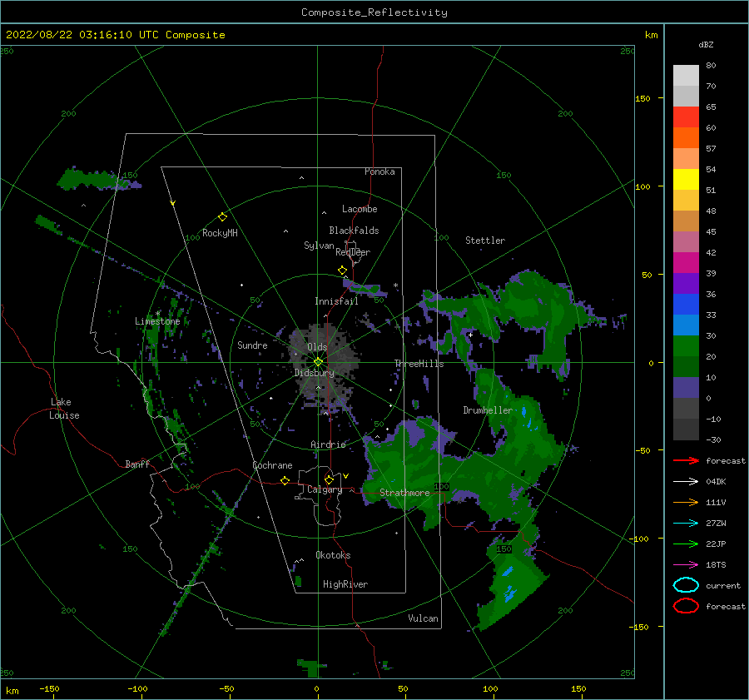Click the 04DK legend label

click(716, 482)
